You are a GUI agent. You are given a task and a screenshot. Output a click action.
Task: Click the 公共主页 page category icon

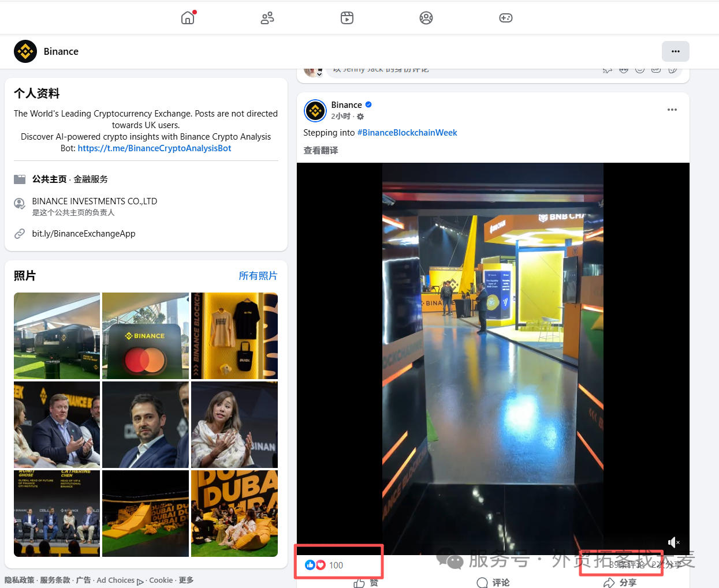coord(20,179)
